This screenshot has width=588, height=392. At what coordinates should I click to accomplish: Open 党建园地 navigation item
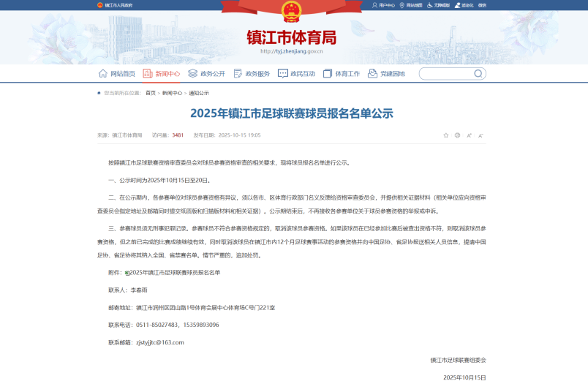click(387, 74)
